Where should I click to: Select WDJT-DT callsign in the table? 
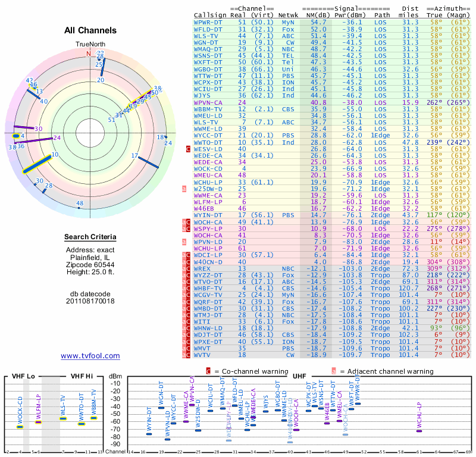tap(208, 335)
